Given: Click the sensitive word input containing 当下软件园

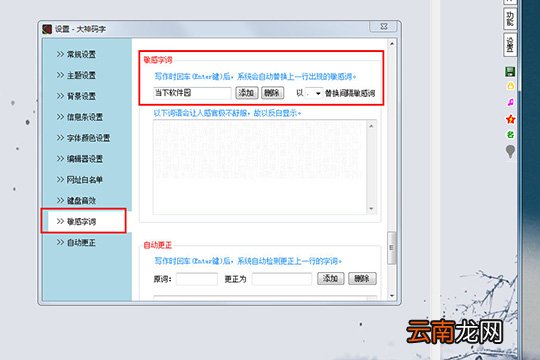Looking at the screenshot, I should (x=192, y=93).
